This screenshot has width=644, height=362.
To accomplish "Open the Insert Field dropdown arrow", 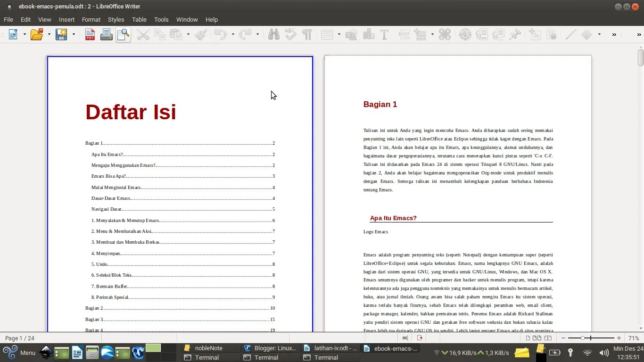I will tap(432, 34).
